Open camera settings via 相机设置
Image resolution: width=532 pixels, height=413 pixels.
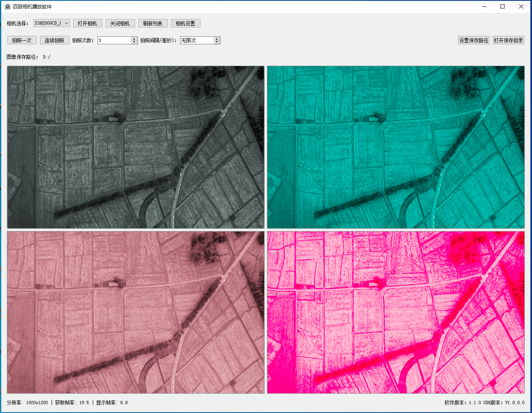click(186, 23)
